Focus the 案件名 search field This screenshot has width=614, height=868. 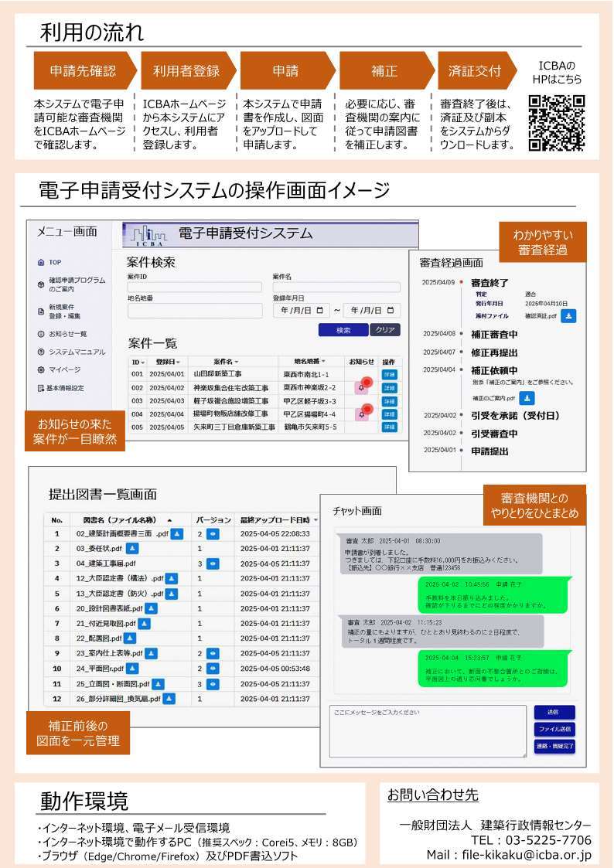click(x=336, y=287)
